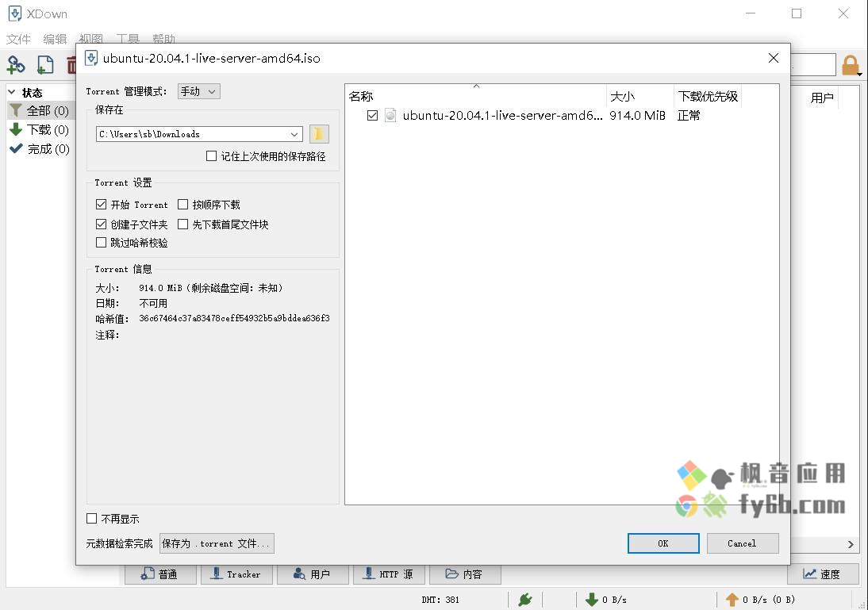This screenshot has width=868, height=610.
Task: Click the 914.0 MiB size cell
Action: (637, 115)
